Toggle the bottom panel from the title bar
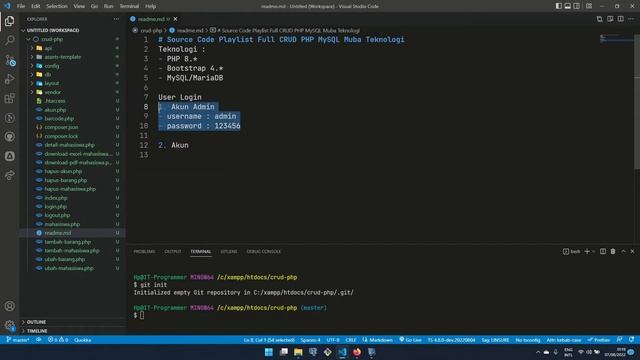 tap(567, 6)
